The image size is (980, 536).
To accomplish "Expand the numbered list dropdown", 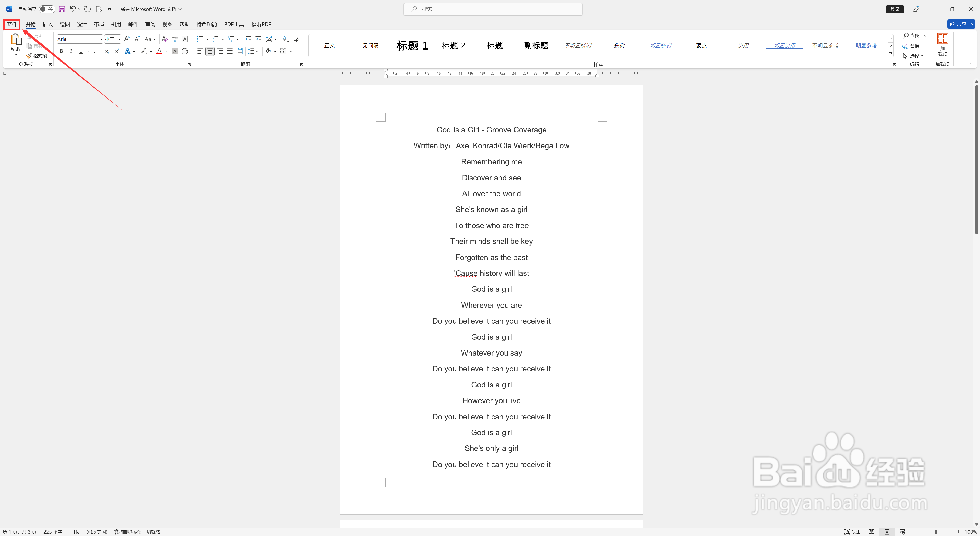I will click(x=223, y=39).
